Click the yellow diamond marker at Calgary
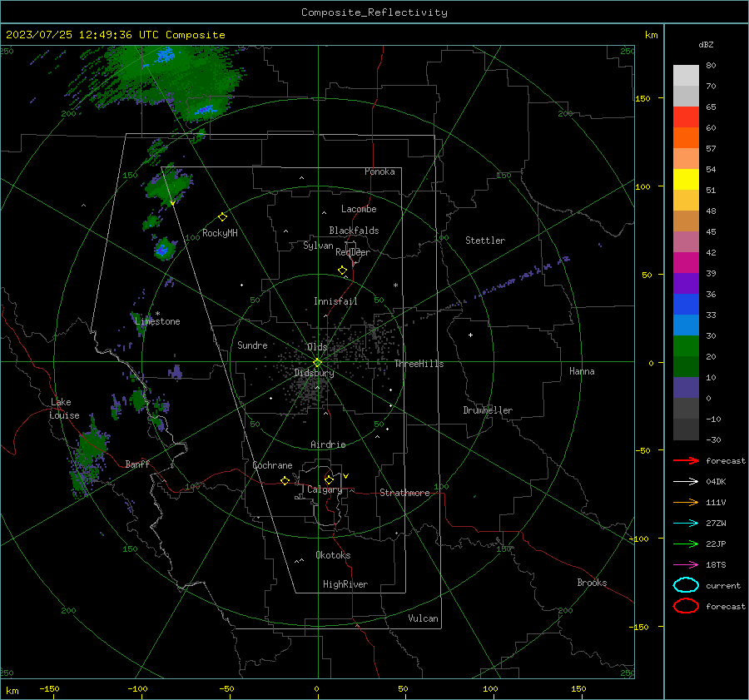Screen dimensions: 749x700 point(329,479)
